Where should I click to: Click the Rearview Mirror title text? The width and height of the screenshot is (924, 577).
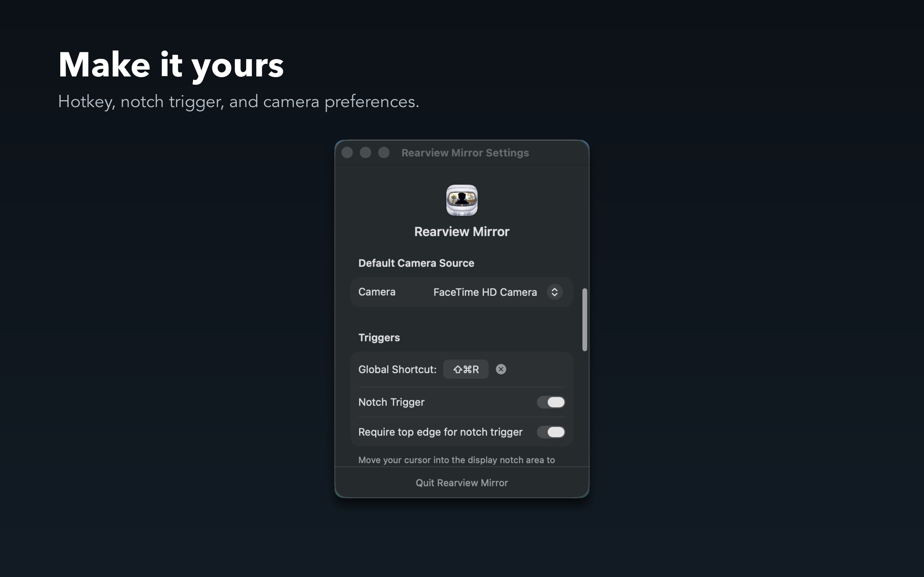[x=462, y=231]
